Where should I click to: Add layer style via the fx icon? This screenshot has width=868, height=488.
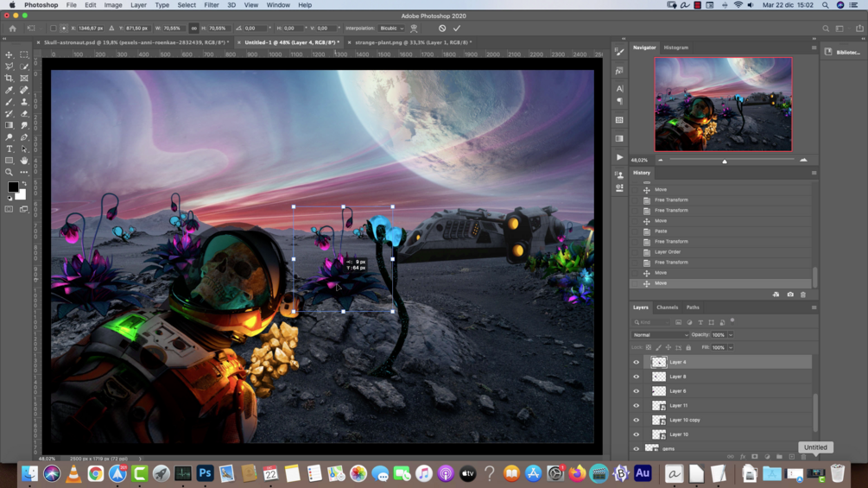(743, 456)
